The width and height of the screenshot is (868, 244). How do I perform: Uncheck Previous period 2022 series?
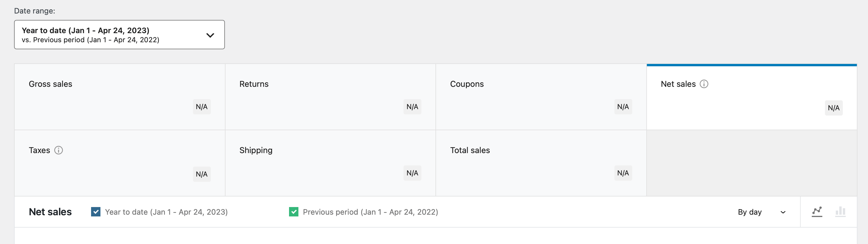tap(293, 212)
